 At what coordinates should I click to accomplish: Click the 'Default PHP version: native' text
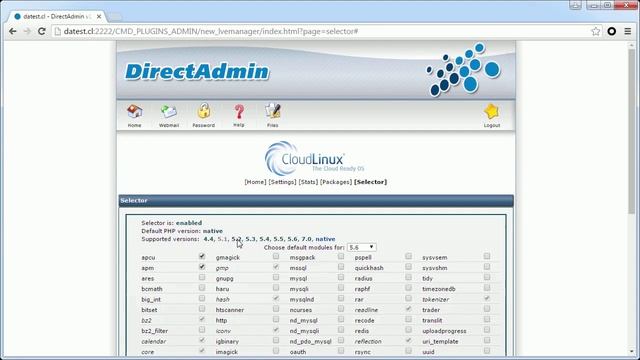click(x=182, y=231)
